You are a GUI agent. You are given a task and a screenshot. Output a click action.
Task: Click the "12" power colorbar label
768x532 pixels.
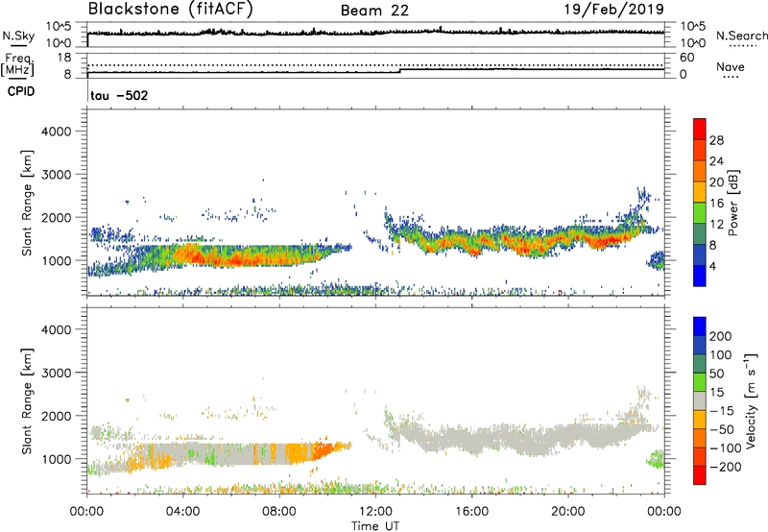click(x=716, y=225)
